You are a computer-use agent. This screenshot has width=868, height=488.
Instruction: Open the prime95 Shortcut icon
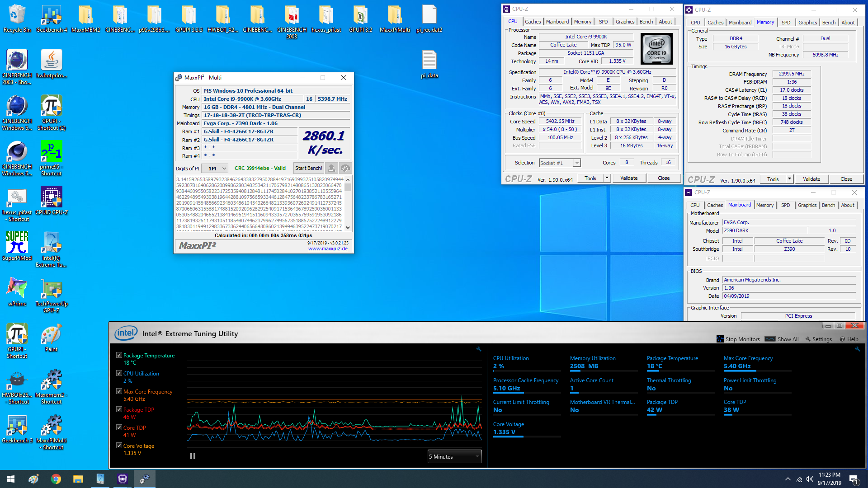click(52, 158)
